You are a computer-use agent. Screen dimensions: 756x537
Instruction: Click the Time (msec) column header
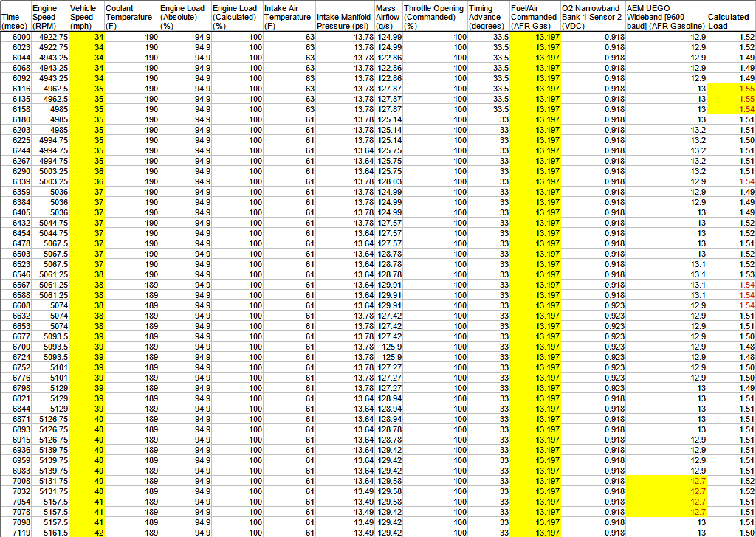coord(16,21)
